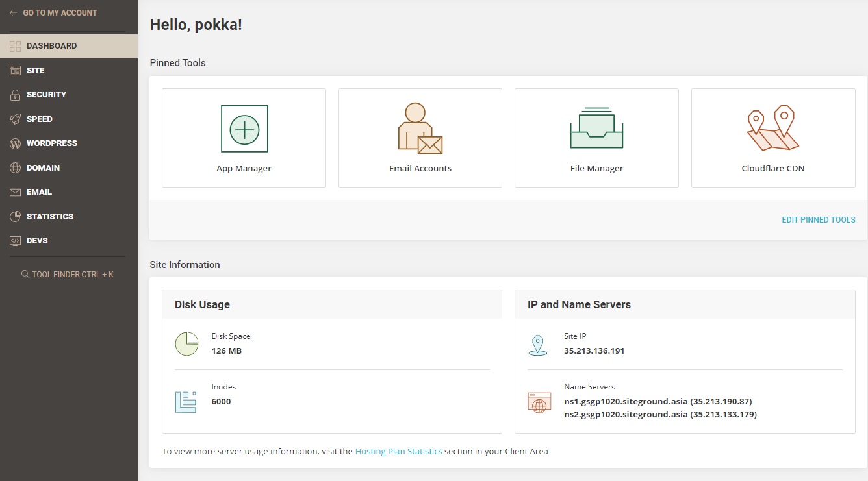This screenshot has height=481, width=868.
Task: Open the Tool Finder search field
Action: (68, 275)
